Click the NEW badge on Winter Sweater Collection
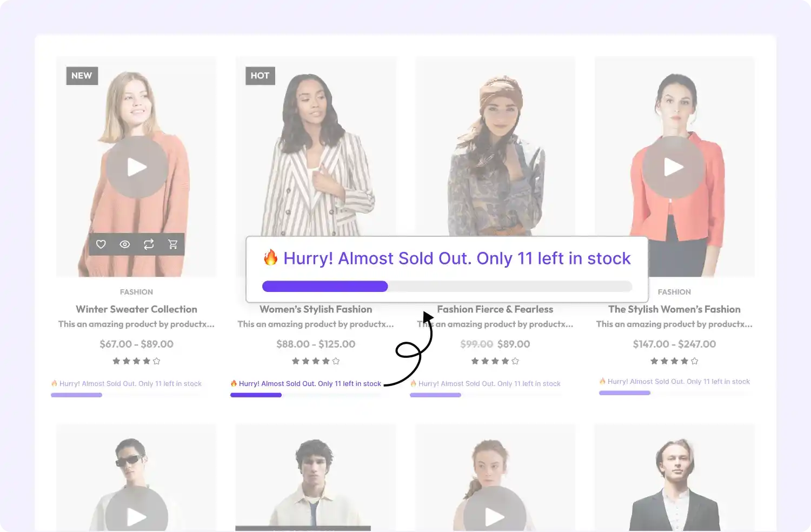This screenshot has width=811, height=532. click(x=82, y=76)
